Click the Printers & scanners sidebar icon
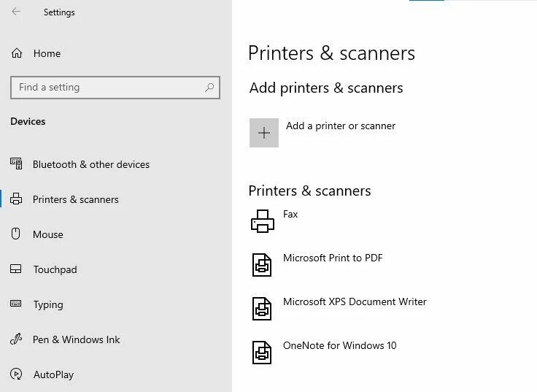Image resolution: width=537 pixels, height=392 pixels. [x=16, y=199]
